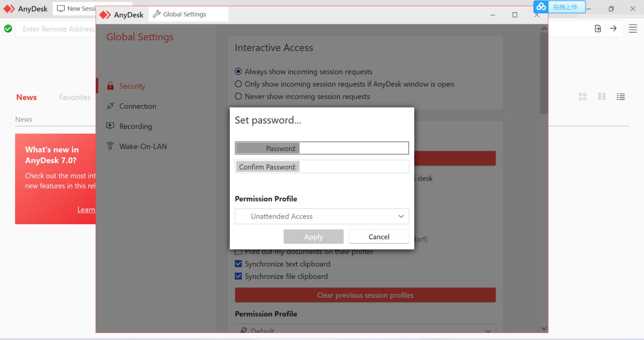This screenshot has height=340, width=644.
Task: Click the settings scroll up arrow
Action: click(x=544, y=29)
